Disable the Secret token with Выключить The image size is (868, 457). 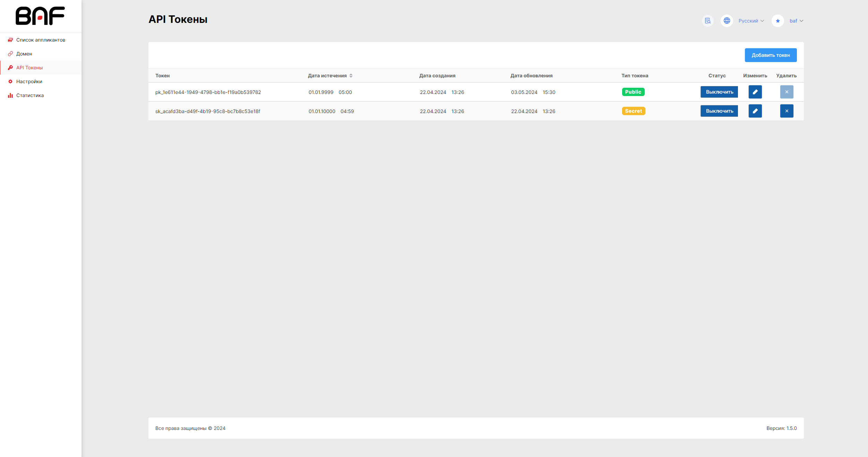point(719,111)
